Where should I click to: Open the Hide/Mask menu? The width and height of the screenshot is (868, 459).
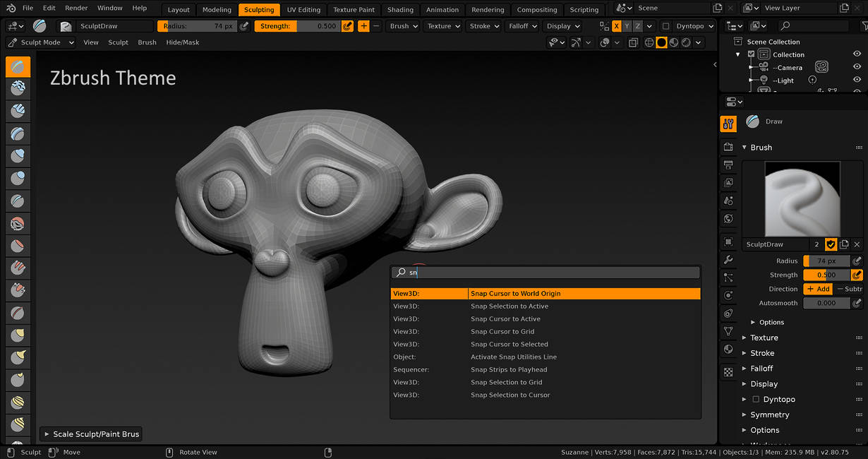[x=183, y=42]
